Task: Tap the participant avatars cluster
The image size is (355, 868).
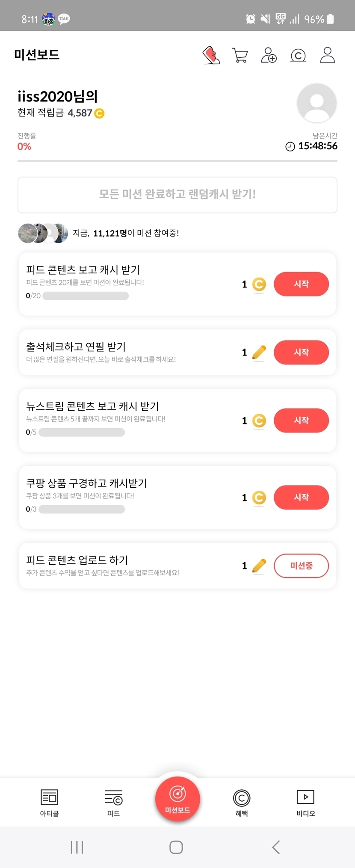Action: [43, 233]
